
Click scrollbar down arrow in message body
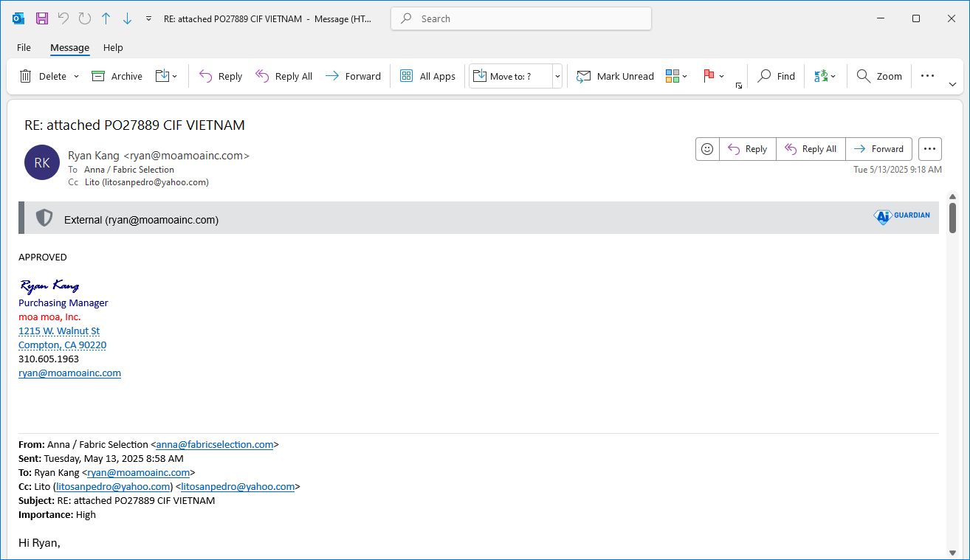click(952, 553)
